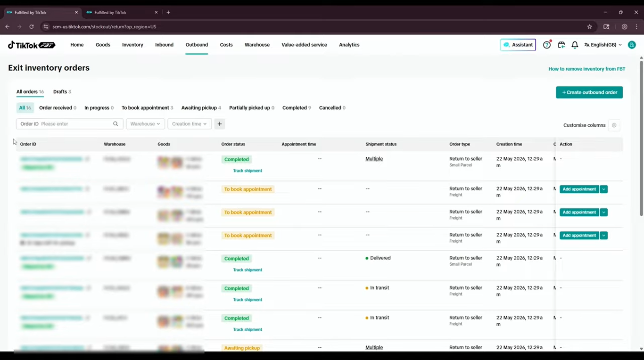Reload the page in the browser
This screenshot has width=644, height=360.
pos(32,27)
